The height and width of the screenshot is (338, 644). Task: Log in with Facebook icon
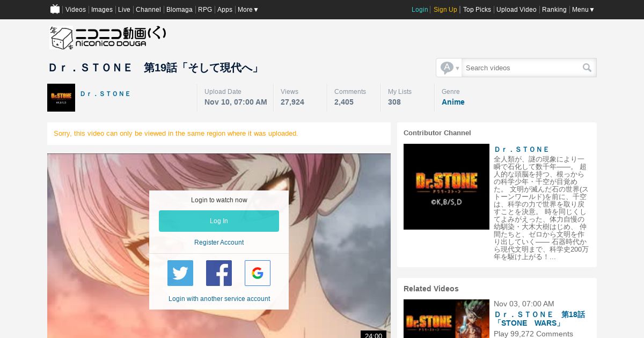[x=219, y=273]
